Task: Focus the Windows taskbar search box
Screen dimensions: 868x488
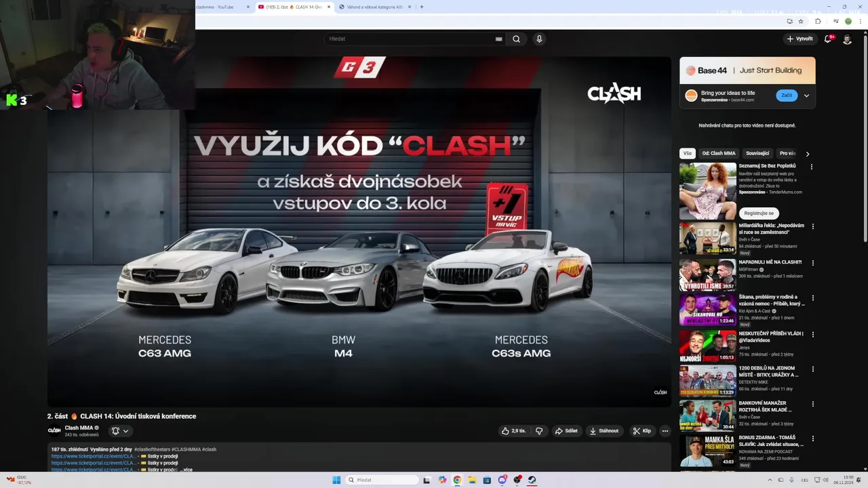Action: 382,480
